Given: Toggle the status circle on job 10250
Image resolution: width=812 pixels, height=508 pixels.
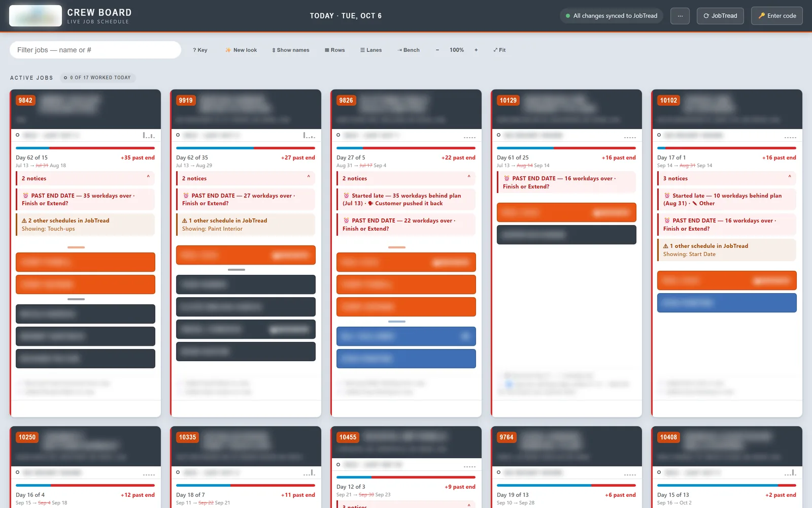Looking at the screenshot, I should 18,472.
